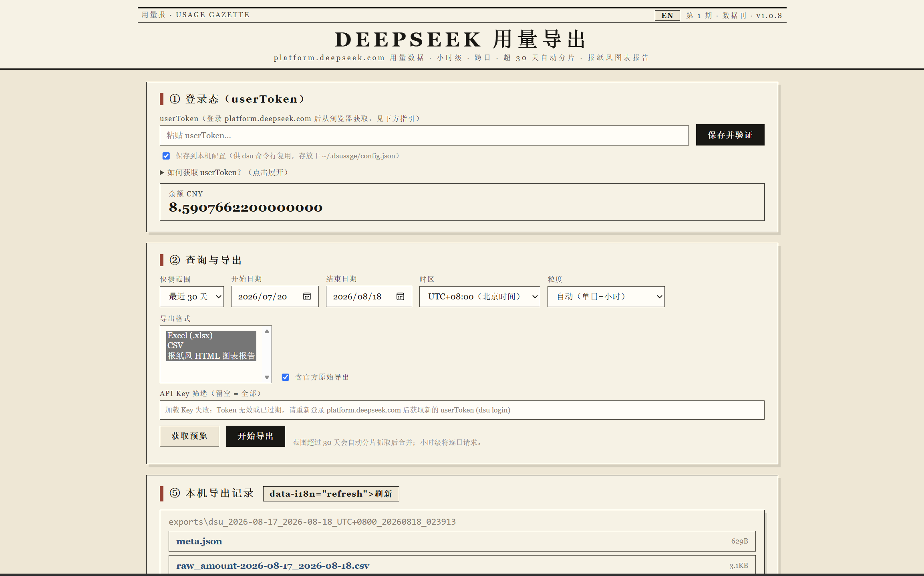Image resolution: width=924 pixels, height=576 pixels.
Task: Open the end date calendar picker icon
Action: coord(400,297)
